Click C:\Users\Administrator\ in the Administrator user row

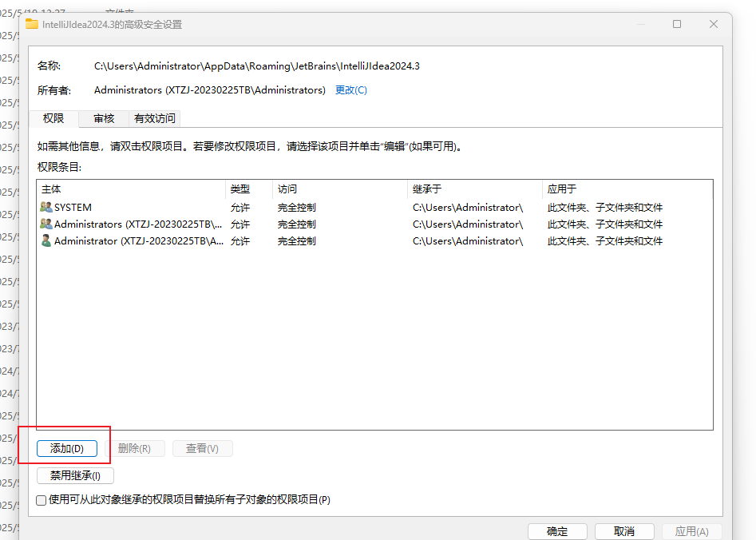[x=468, y=240]
